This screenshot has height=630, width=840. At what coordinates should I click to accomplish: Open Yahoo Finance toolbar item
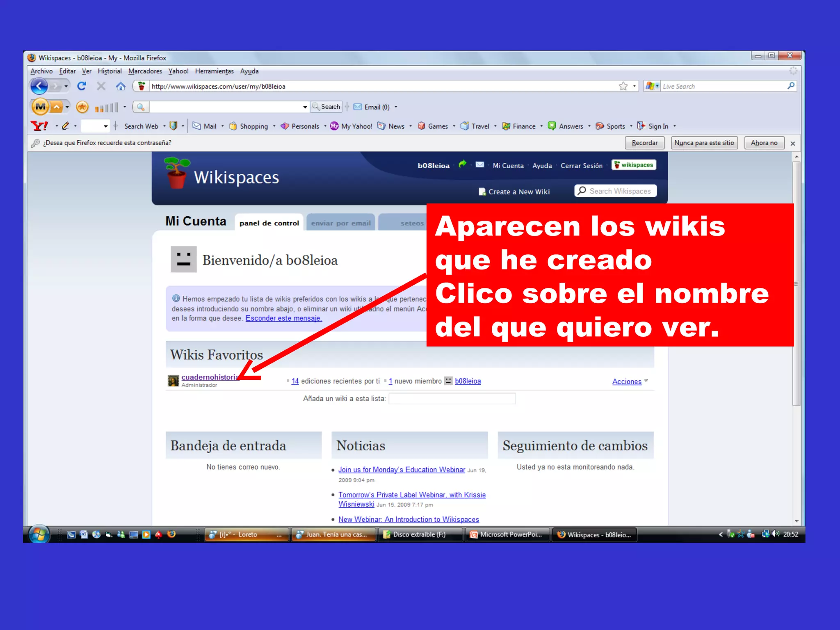pos(519,126)
